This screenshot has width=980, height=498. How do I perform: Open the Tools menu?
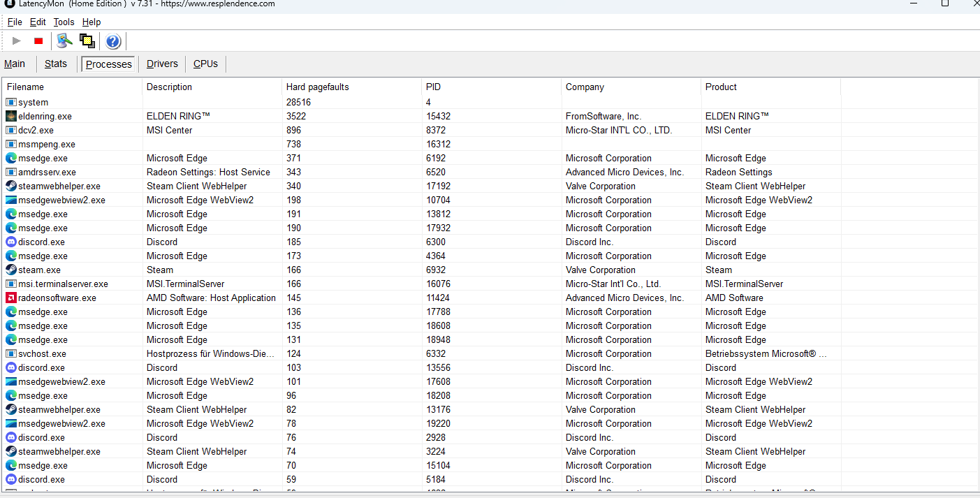[64, 22]
